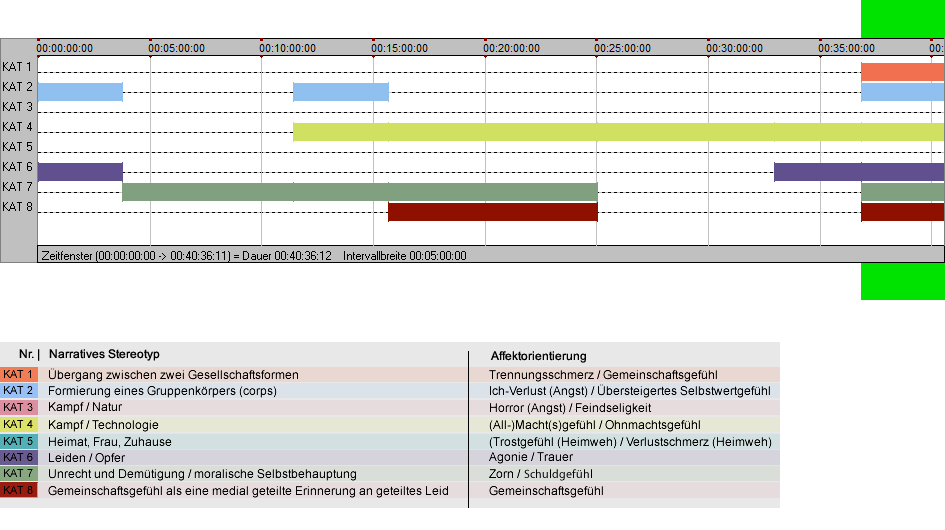Click the pink KAT 3 legend swatch

19,407
